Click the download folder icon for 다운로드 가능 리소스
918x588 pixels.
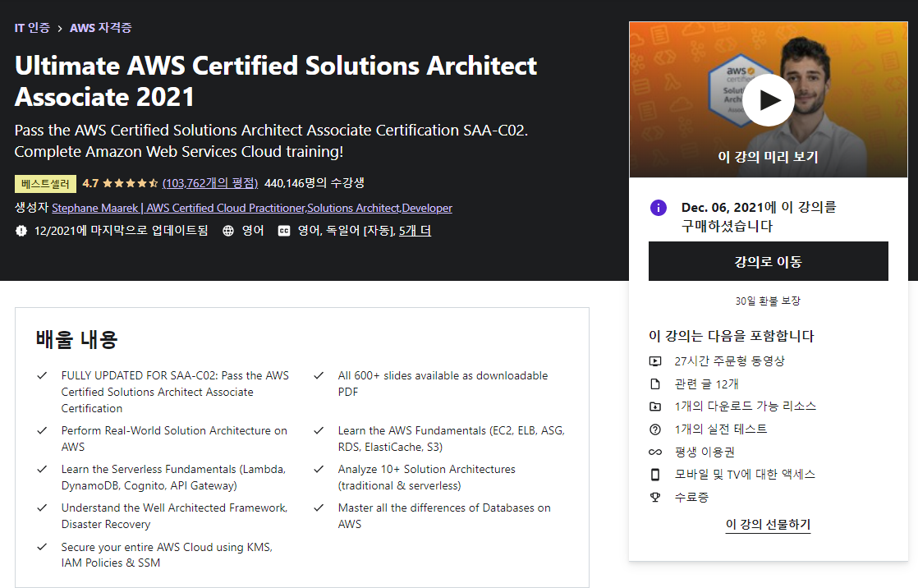pos(655,407)
